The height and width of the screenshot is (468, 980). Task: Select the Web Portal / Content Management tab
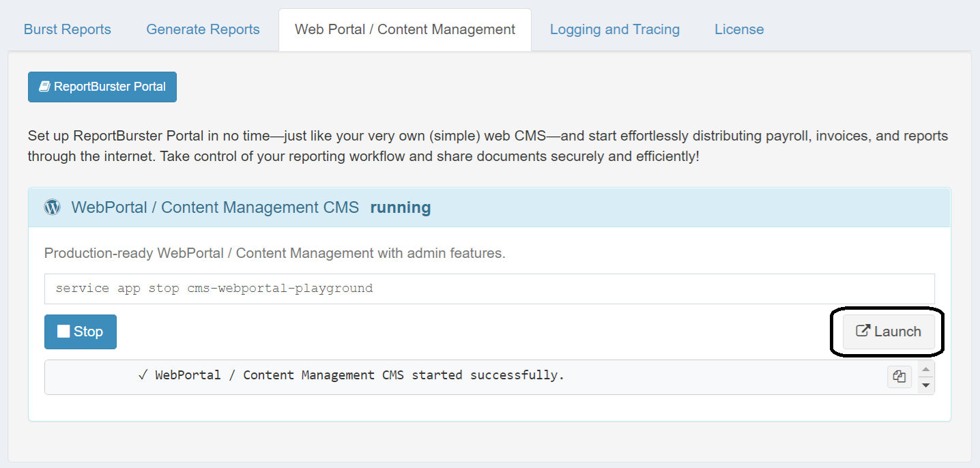(405, 29)
